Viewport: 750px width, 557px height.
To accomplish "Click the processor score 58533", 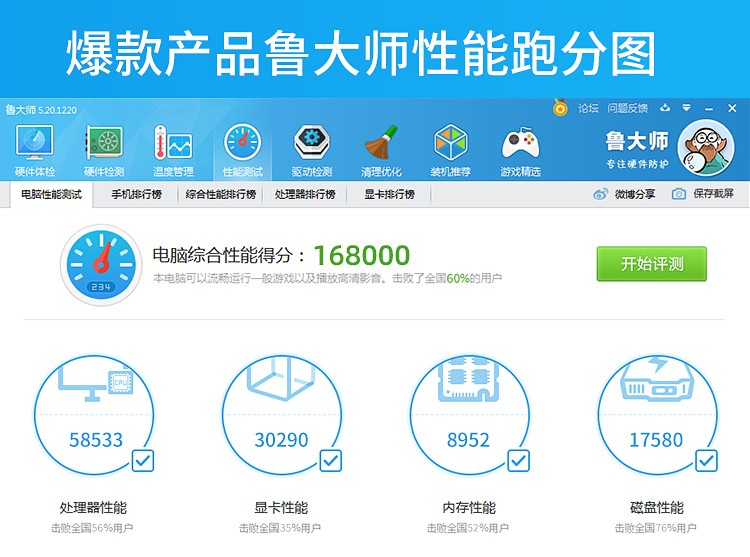I will click(96, 440).
